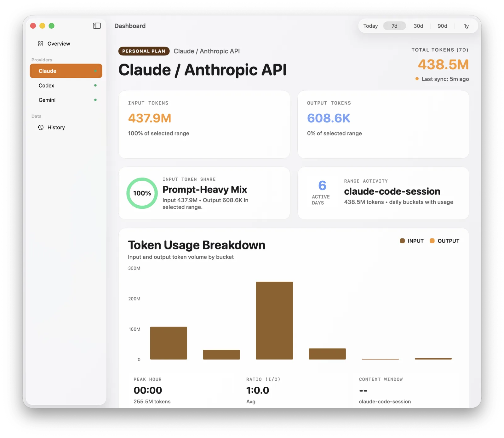Select the 7d time range
This screenshot has height=438, width=504.
(x=394, y=26)
